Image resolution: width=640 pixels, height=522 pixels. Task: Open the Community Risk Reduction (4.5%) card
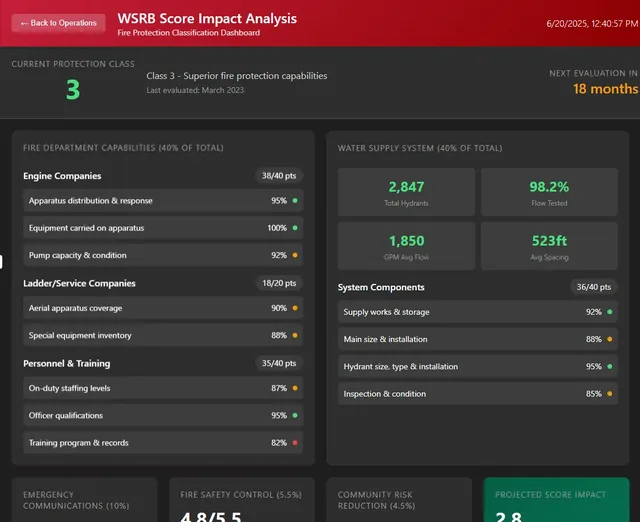pyautogui.click(x=399, y=500)
